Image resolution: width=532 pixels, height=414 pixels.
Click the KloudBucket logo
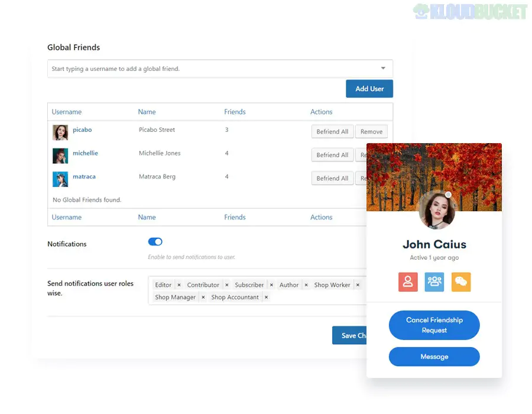[470, 10]
